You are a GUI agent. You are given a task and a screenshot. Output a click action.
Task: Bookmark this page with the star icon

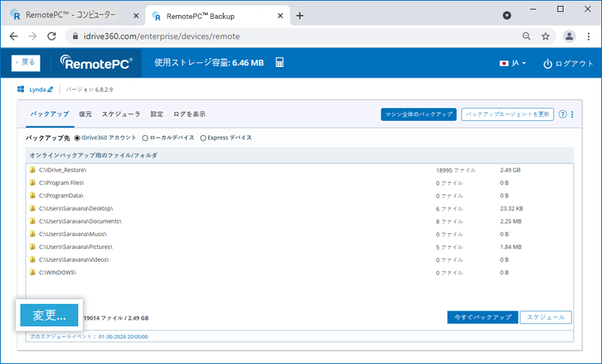point(546,36)
